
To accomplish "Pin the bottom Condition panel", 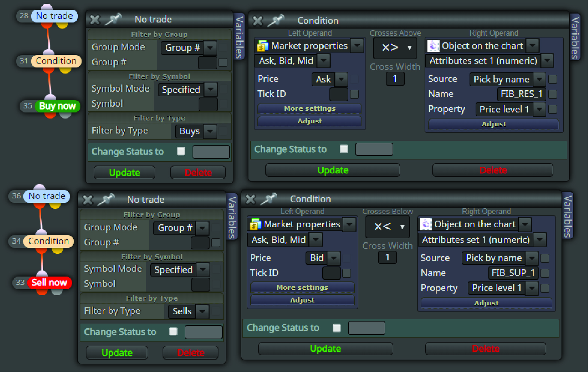I will click(268, 199).
